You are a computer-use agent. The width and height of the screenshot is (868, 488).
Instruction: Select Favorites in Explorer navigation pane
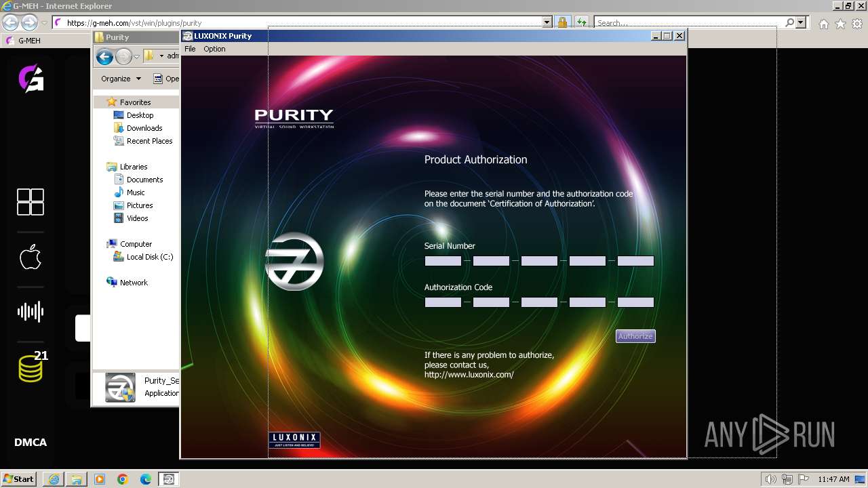[x=135, y=102]
